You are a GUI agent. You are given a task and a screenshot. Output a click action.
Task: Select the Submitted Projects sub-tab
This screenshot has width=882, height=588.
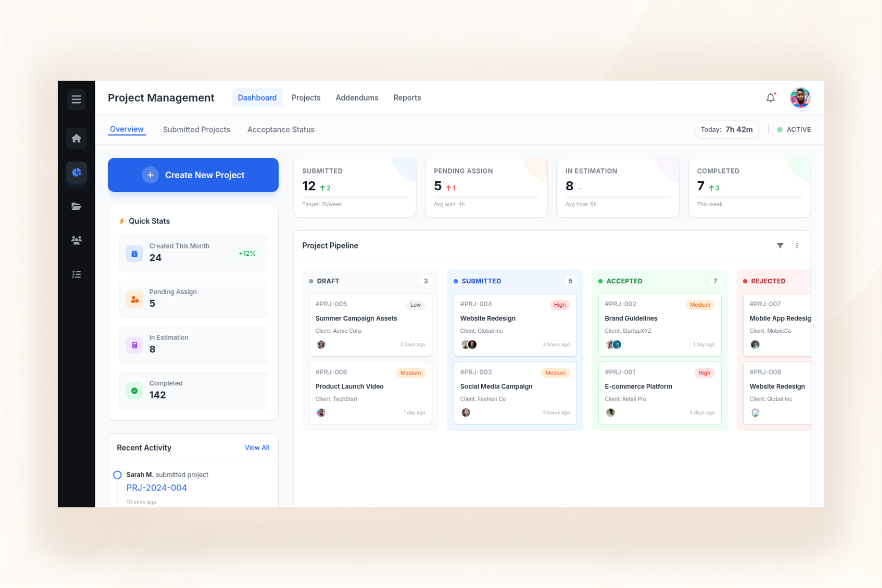click(197, 130)
